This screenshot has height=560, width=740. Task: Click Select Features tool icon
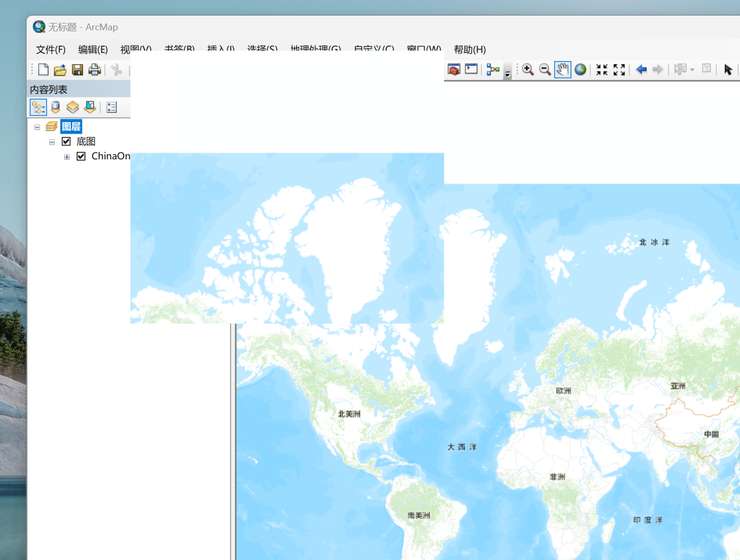[681, 69]
